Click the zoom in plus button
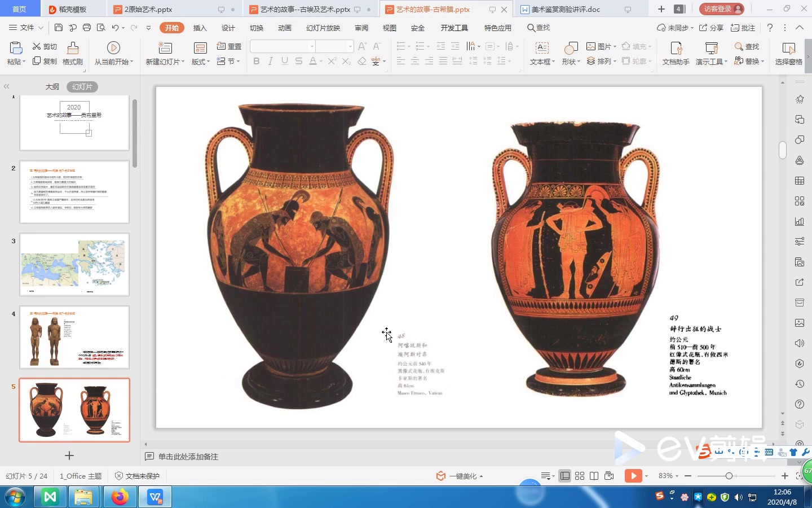This screenshot has width=812, height=508. [784, 476]
